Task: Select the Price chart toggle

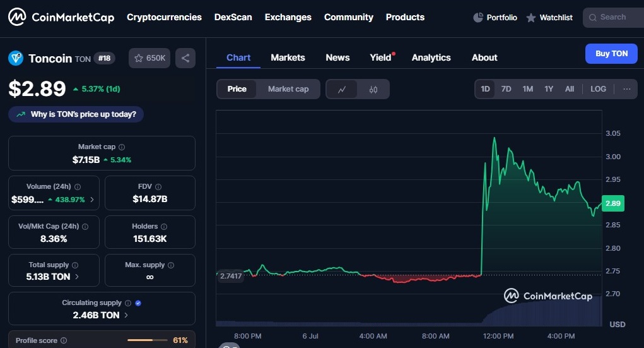Action: (x=237, y=89)
